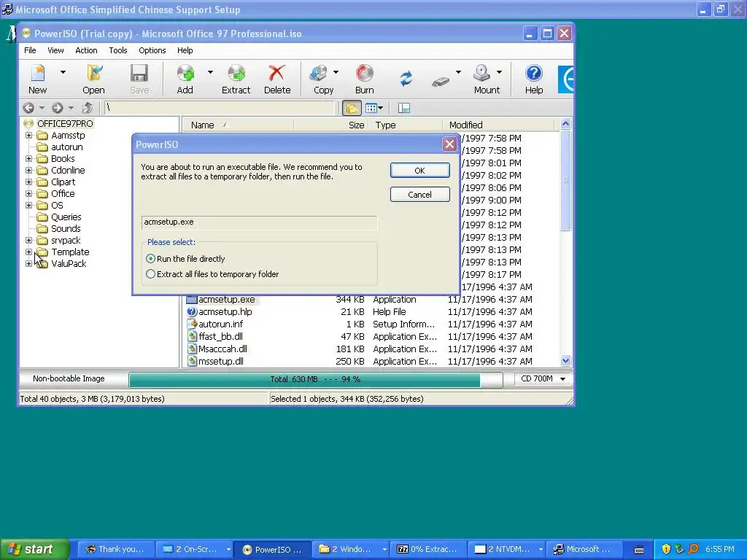The width and height of the screenshot is (747, 560).
Task: Select Extract all files to temporary folder
Action: pyautogui.click(x=150, y=274)
